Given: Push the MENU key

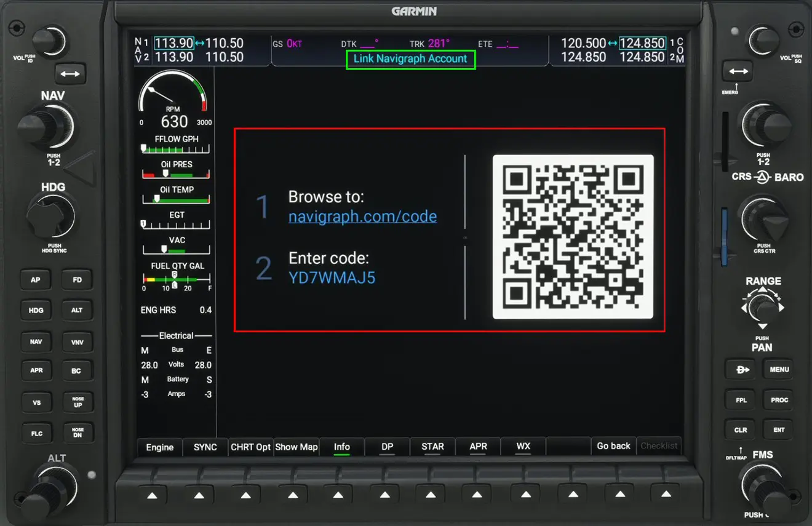Looking at the screenshot, I should point(779,370).
